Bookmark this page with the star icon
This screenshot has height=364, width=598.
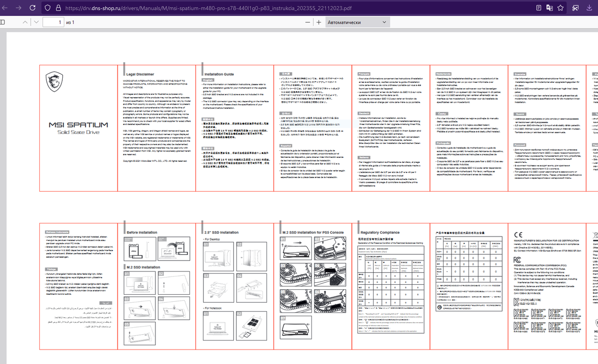click(560, 8)
